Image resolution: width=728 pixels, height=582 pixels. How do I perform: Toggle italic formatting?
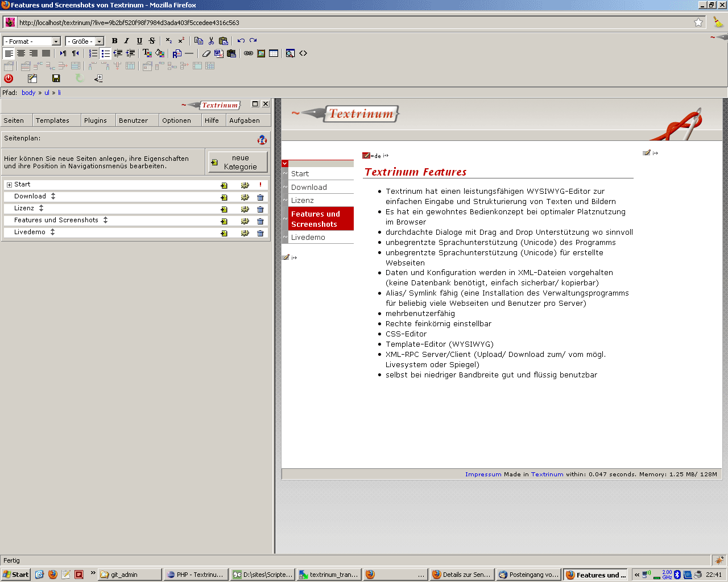tap(127, 41)
